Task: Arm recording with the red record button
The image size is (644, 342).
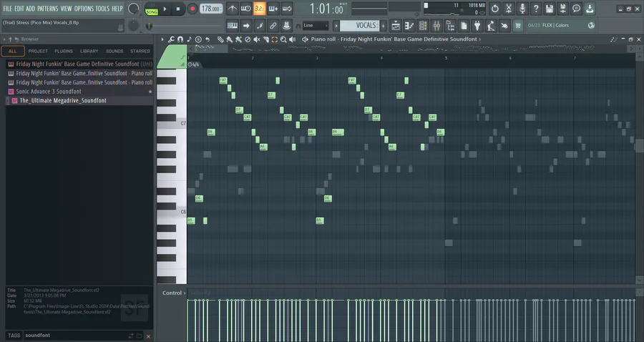Action: [x=192, y=9]
